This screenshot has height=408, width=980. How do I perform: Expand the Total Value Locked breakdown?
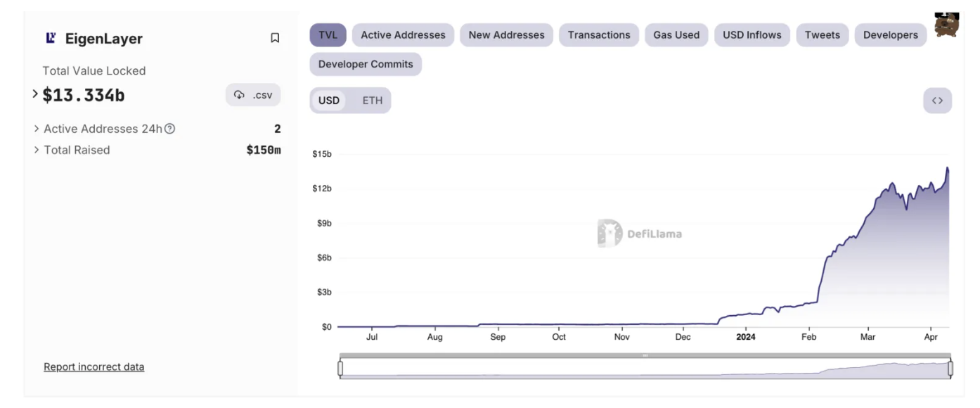click(35, 94)
